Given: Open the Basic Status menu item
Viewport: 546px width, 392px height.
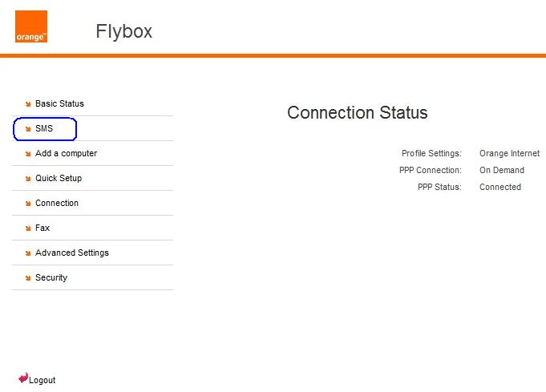Looking at the screenshot, I should coord(59,103).
